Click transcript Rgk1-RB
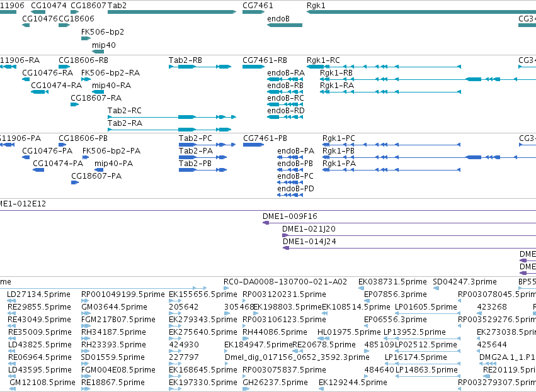536x392 pixels. point(428,79)
